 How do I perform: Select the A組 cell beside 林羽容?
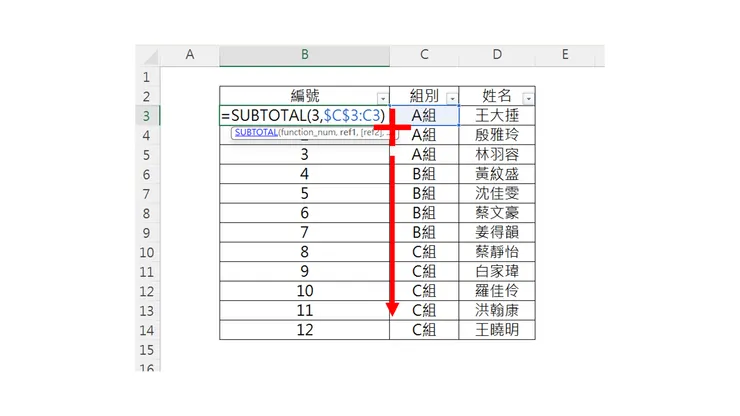424,154
